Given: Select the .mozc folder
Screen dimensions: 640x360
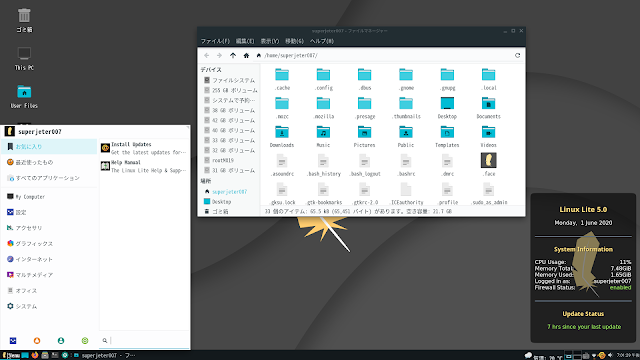Looking at the screenshot, I should 282,108.
